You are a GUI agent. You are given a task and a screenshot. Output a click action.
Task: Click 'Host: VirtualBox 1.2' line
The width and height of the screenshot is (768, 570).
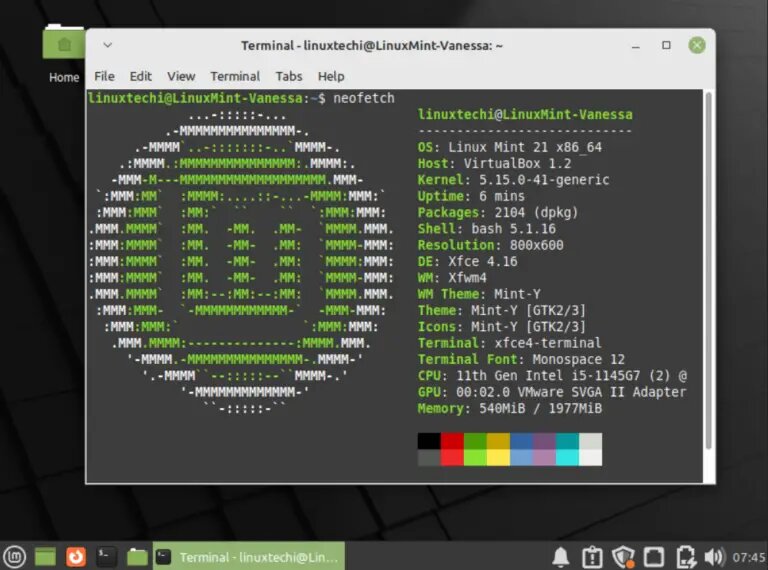tap(495, 164)
